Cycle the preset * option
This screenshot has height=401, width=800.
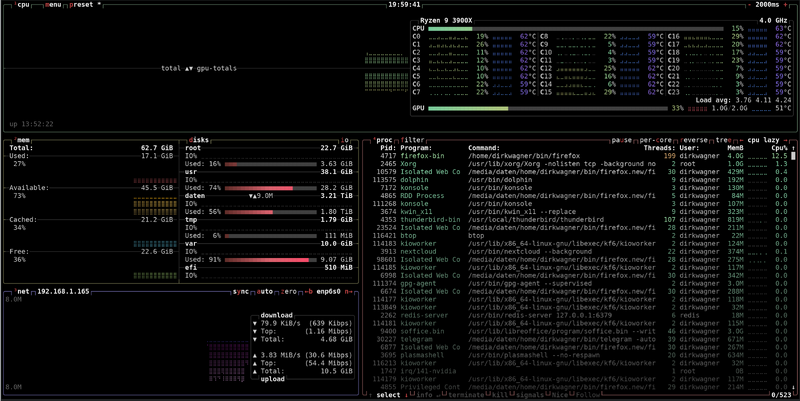click(x=85, y=5)
